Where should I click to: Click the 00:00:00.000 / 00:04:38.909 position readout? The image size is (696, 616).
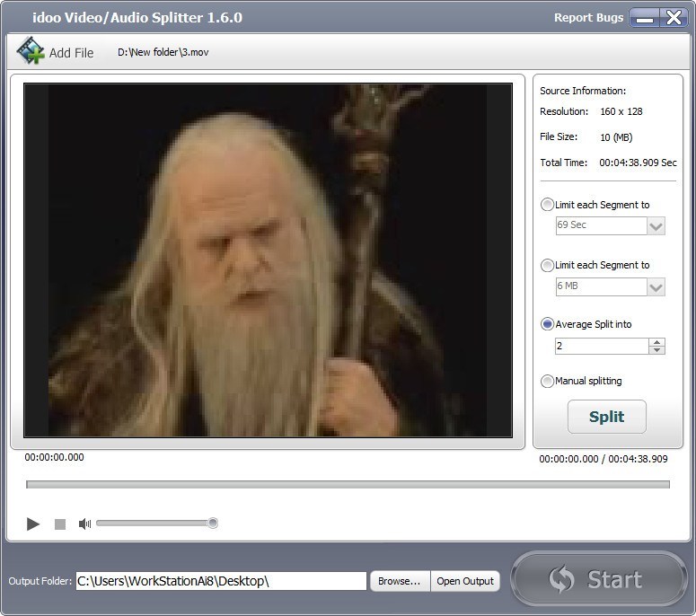point(603,459)
